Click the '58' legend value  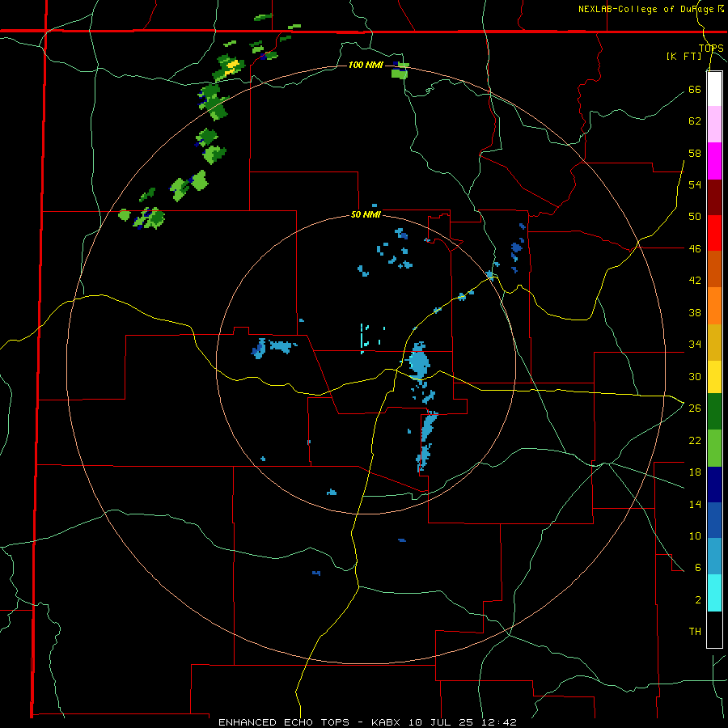coord(695,153)
